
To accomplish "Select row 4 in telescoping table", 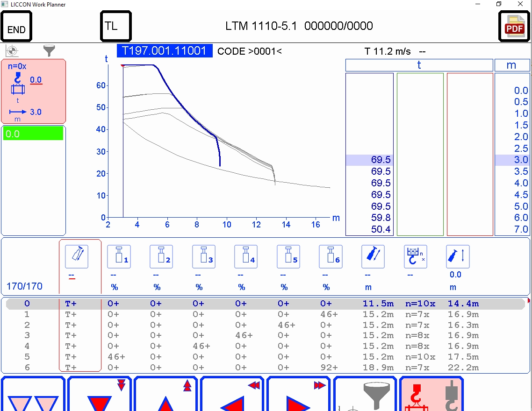I will tap(266, 346).
